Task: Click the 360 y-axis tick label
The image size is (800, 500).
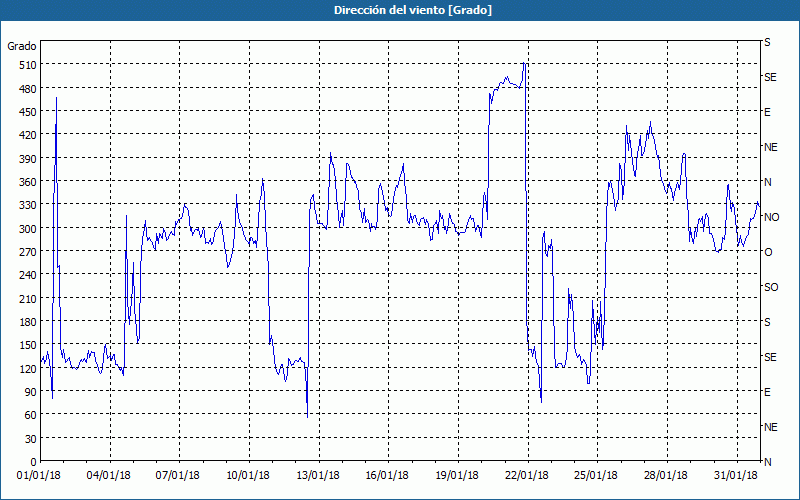Action: 28,183
